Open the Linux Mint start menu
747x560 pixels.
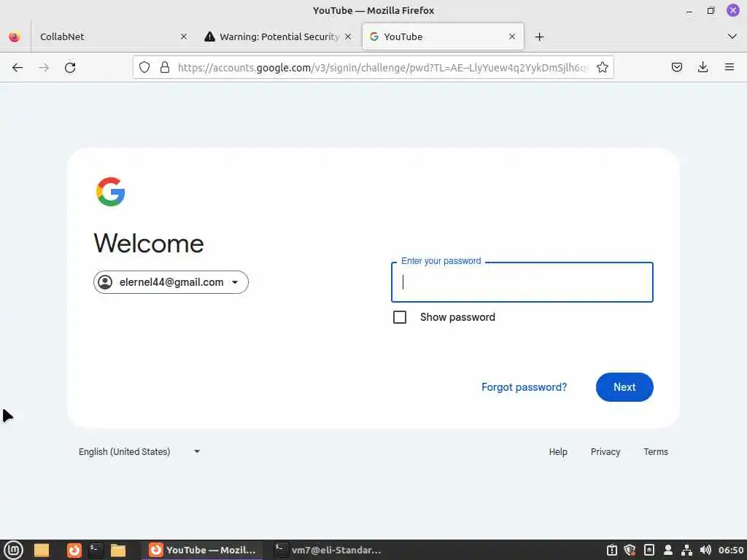pos(13,550)
